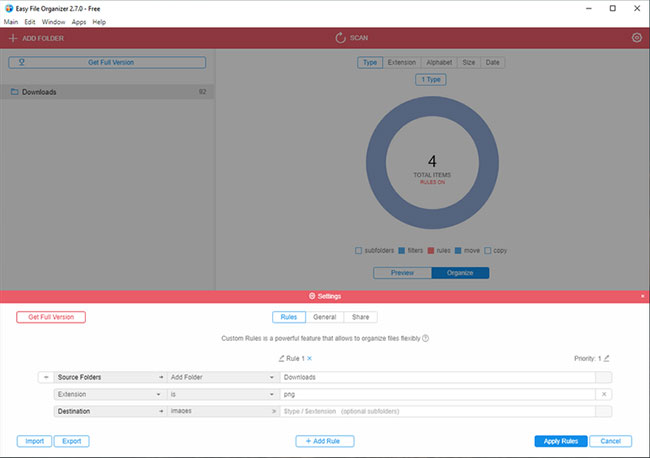650x458 pixels.
Task: Click the help question mark icon after Custom Rules text
Action: point(425,338)
